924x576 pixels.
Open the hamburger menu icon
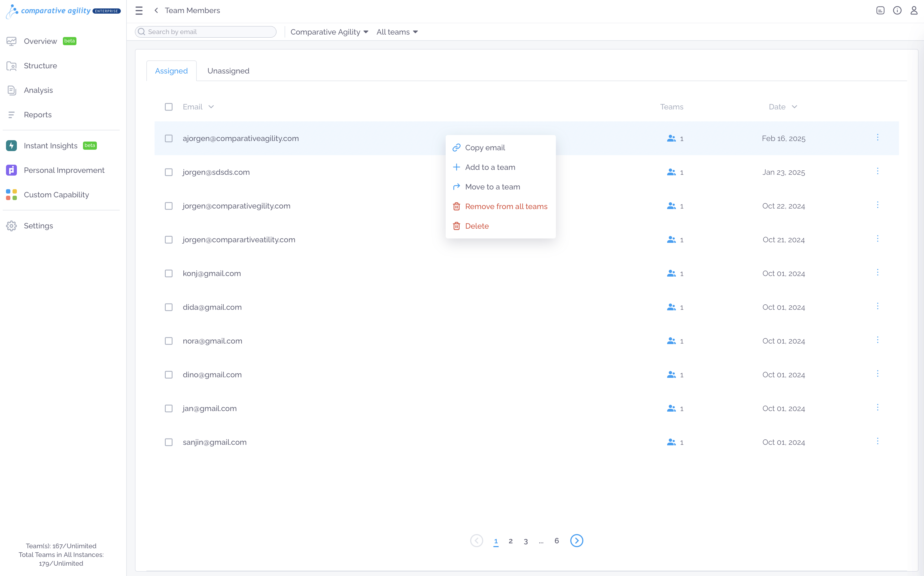139,11
